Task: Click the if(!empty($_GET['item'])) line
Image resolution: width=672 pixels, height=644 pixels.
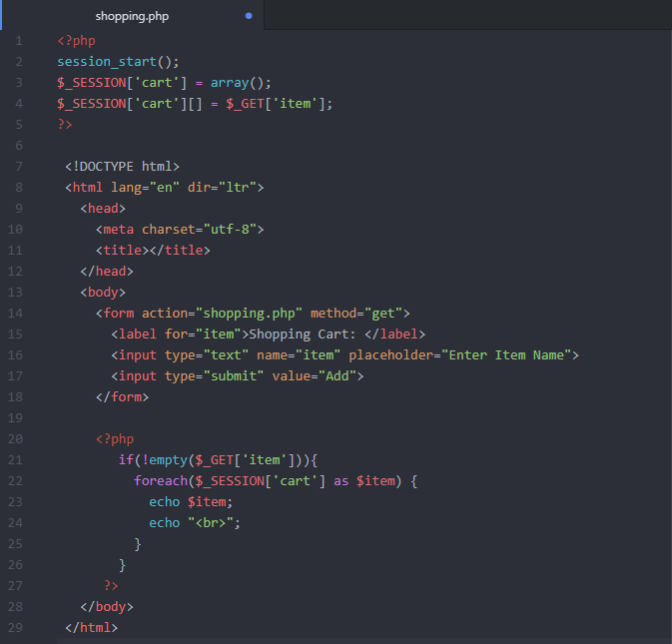Action: click(x=218, y=460)
